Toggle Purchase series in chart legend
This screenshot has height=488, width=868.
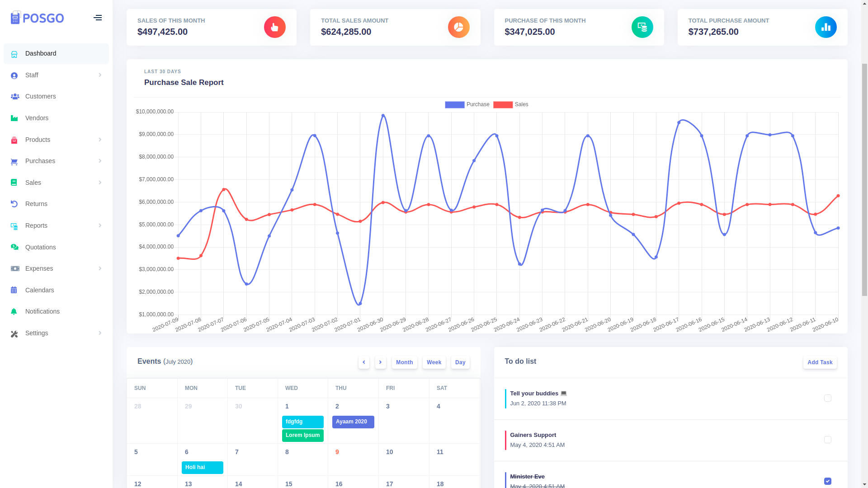click(467, 104)
